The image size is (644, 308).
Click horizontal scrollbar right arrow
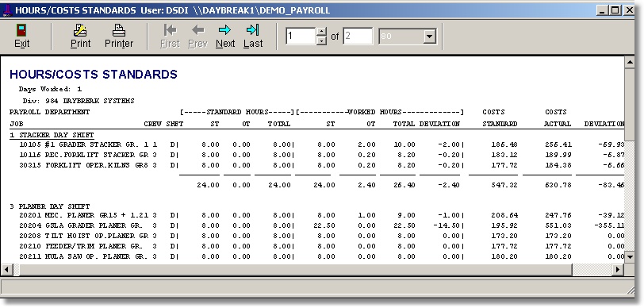618,270
